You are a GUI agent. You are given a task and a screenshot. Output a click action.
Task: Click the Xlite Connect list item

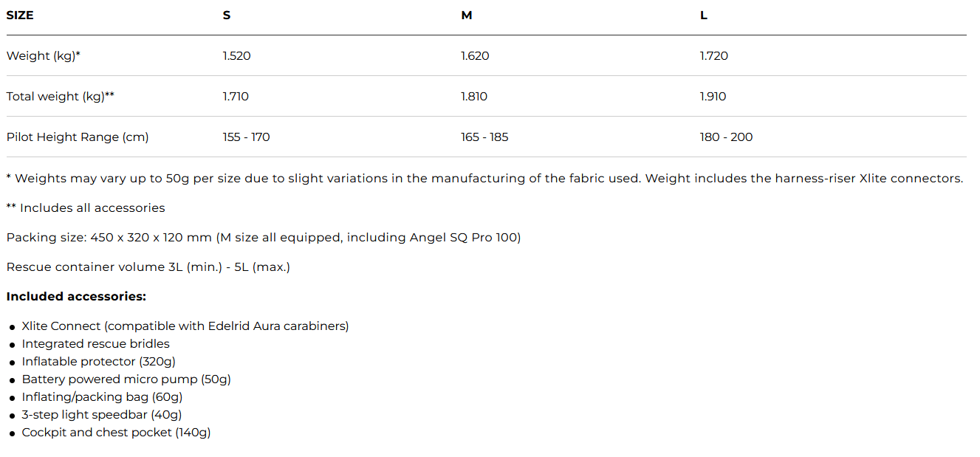pyautogui.click(x=185, y=326)
